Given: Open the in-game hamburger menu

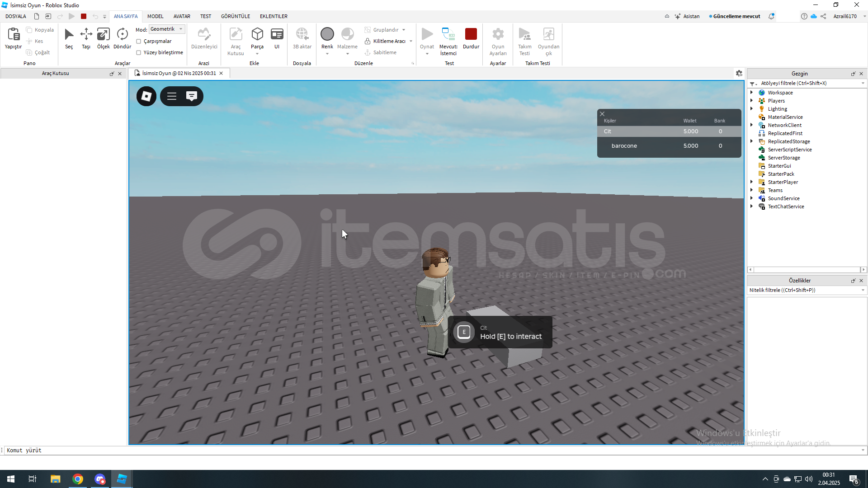Looking at the screenshot, I should [172, 96].
